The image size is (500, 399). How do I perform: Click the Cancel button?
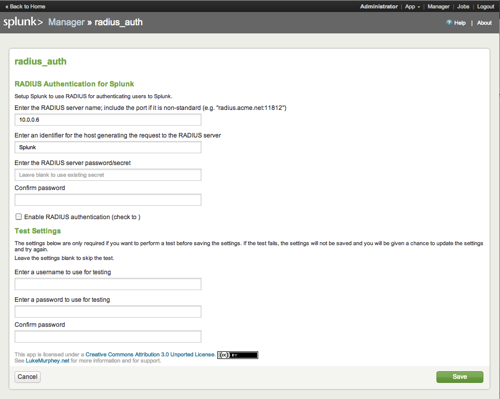27,377
